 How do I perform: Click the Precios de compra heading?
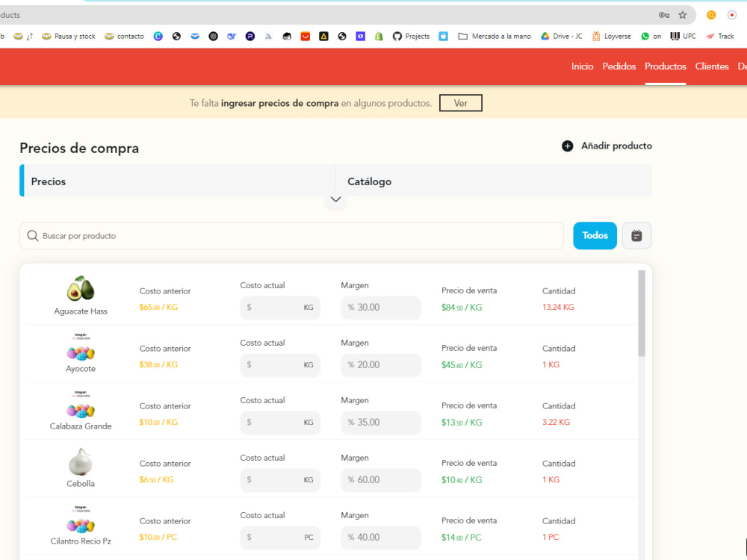click(x=79, y=148)
